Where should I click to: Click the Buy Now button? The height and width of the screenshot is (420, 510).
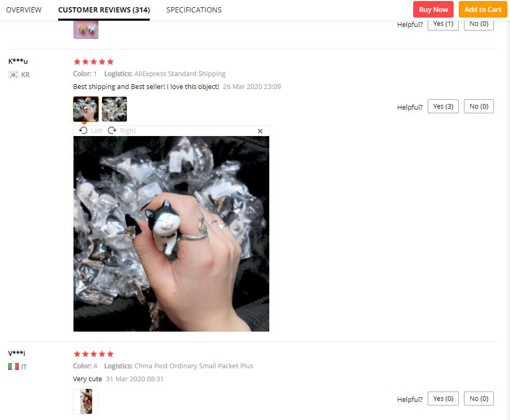[433, 9]
